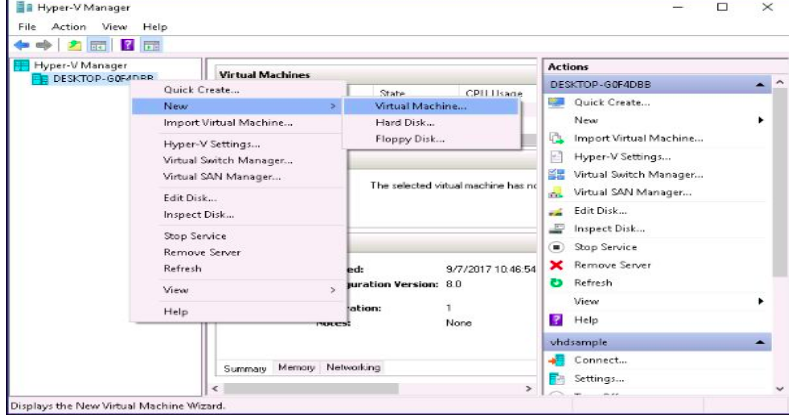
Task: Click the purple Help toolbar icon
Action: click(128, 44)
